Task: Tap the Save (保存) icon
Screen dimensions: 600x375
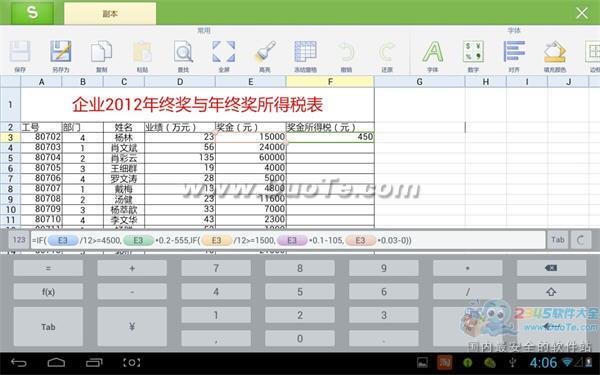Action: click(x=20, y=52)
